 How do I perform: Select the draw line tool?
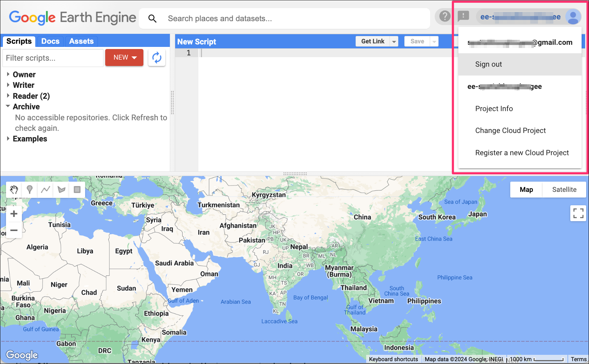[x=46, y=190]
